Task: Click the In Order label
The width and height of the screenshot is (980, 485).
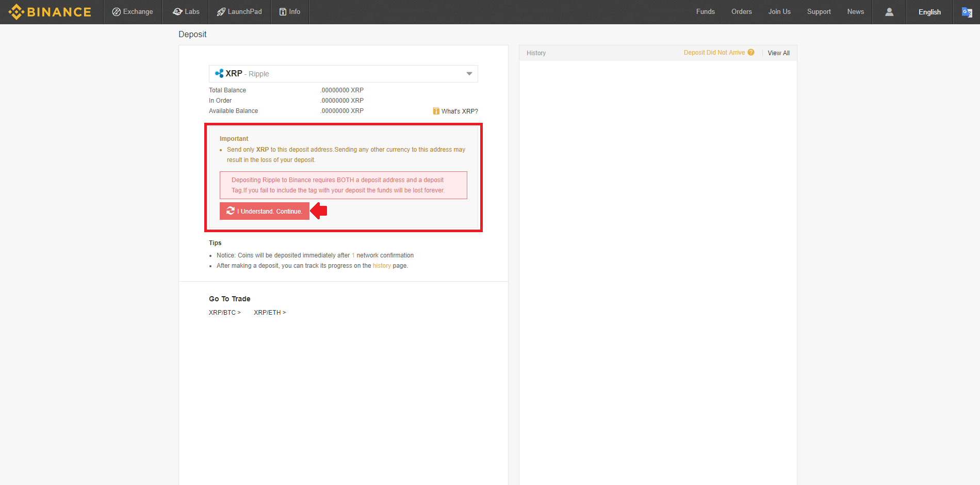Action: tap(220, 101)
